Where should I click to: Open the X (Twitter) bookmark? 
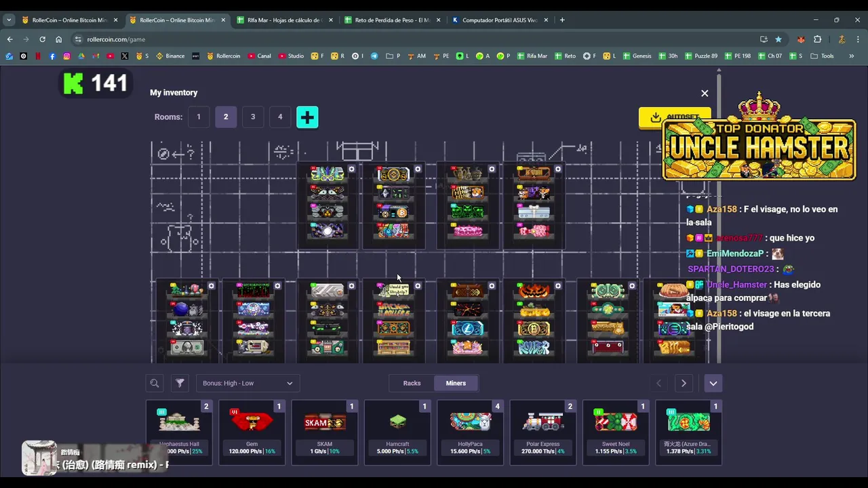point(125,56)
